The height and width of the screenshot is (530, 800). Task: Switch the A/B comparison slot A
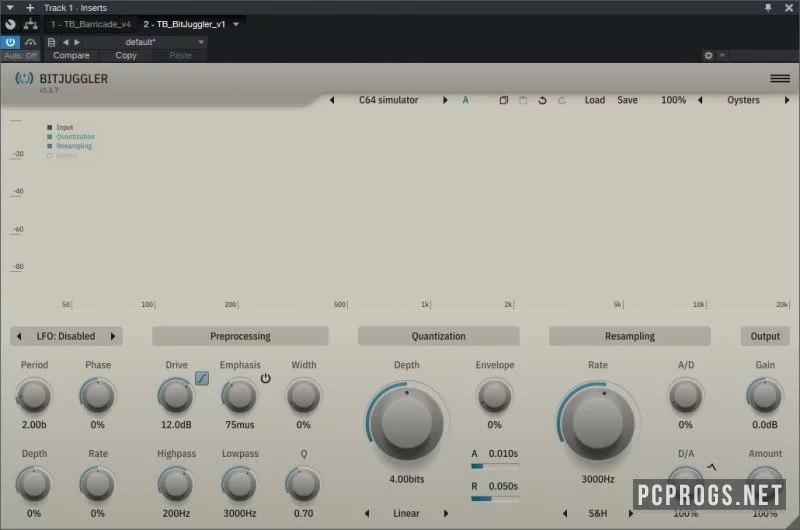pyautogui.click(x=465, y=100)
